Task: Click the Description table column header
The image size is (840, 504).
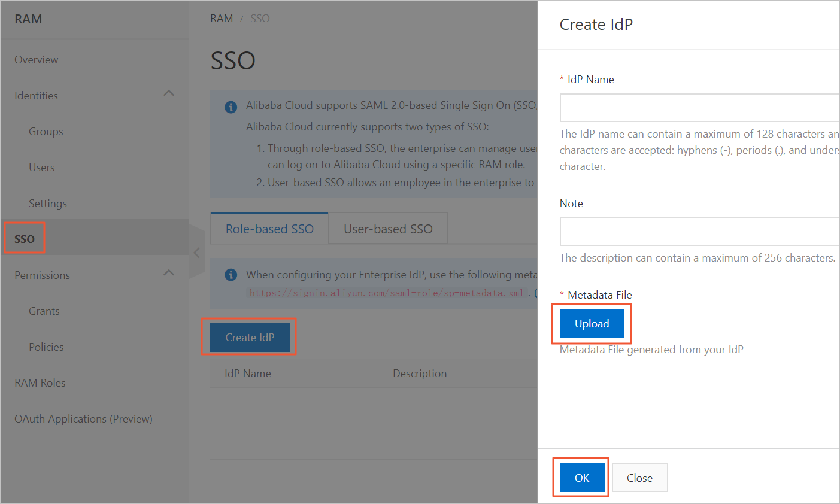Action: [x=420, y=374]
